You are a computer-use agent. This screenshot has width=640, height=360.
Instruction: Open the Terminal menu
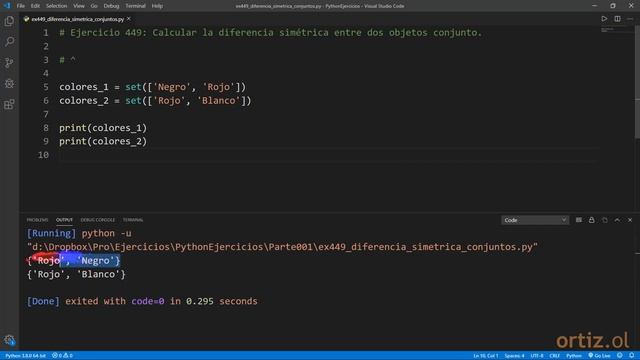tap(135, 6)
